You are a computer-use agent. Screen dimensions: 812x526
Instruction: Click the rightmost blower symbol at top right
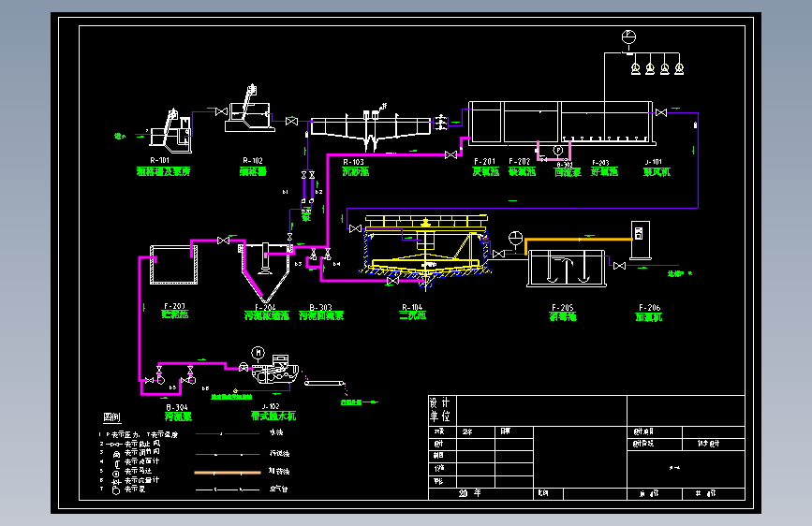tap(679, 68)
